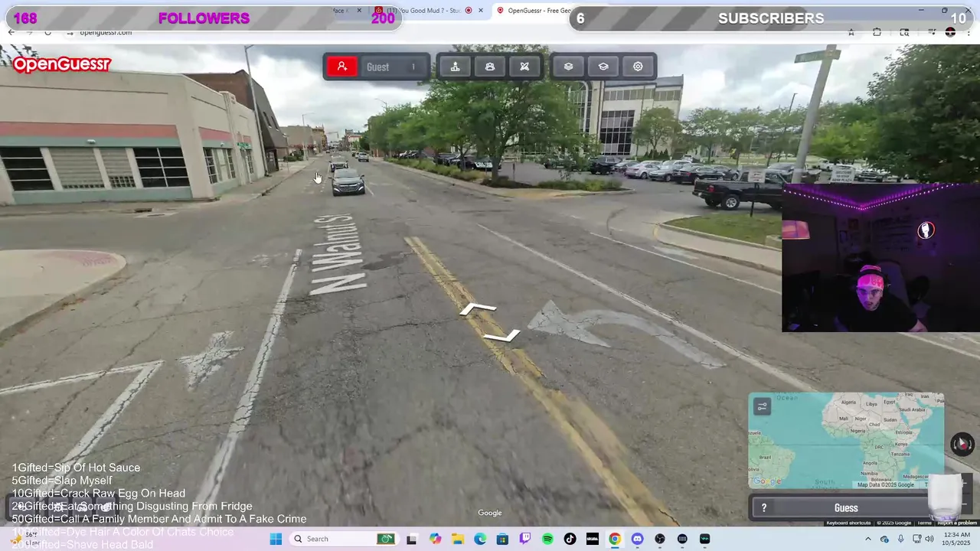Image resolution: width=980 pixels, height=551 pixels.
Task: Open Spotify from the taskbar
Action: click(x=547, y=539)
